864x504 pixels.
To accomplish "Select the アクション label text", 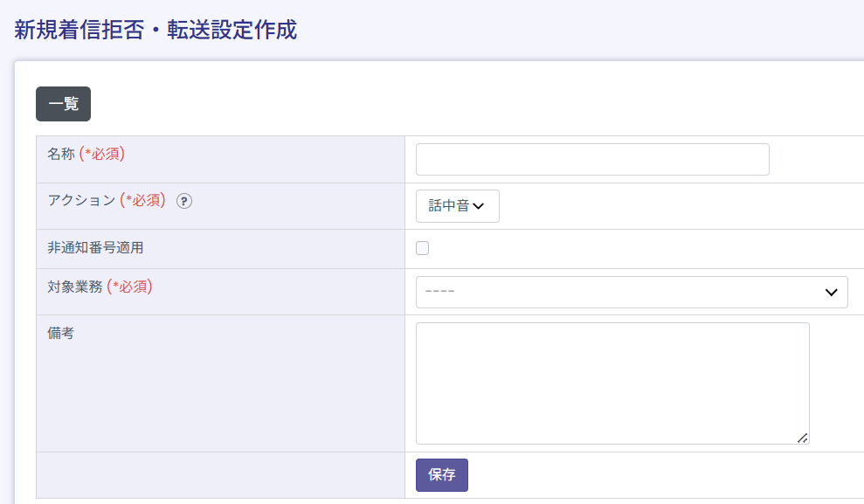I will [x=81, y=200].
